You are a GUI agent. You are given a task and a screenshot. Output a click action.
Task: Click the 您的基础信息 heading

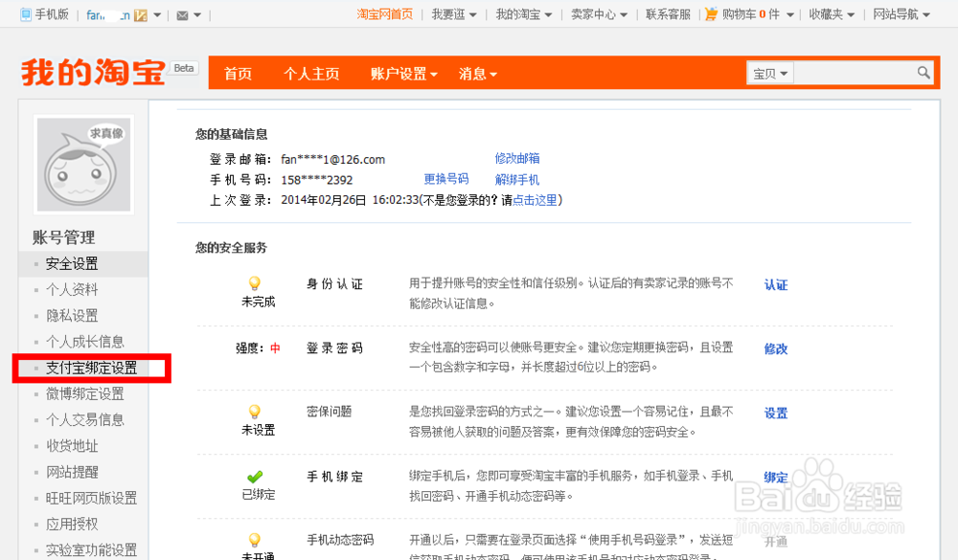pyautogui.click(x=231, y=134)
